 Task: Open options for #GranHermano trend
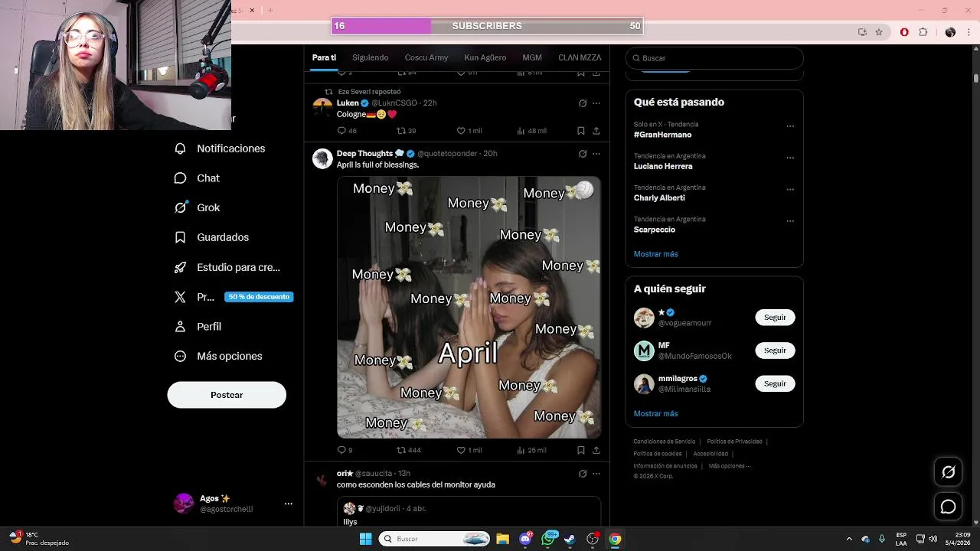(790, 126)
